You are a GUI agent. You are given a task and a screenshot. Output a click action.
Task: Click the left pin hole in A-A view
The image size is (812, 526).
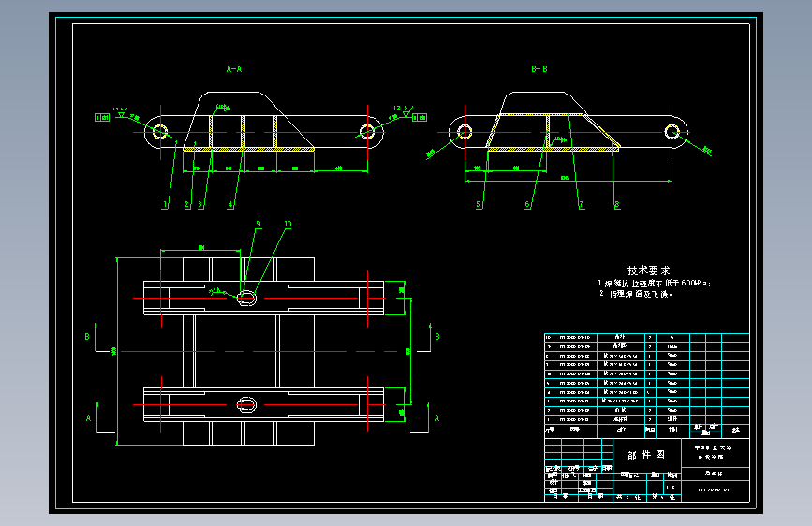pyautogui.click(x=160, y=131)
